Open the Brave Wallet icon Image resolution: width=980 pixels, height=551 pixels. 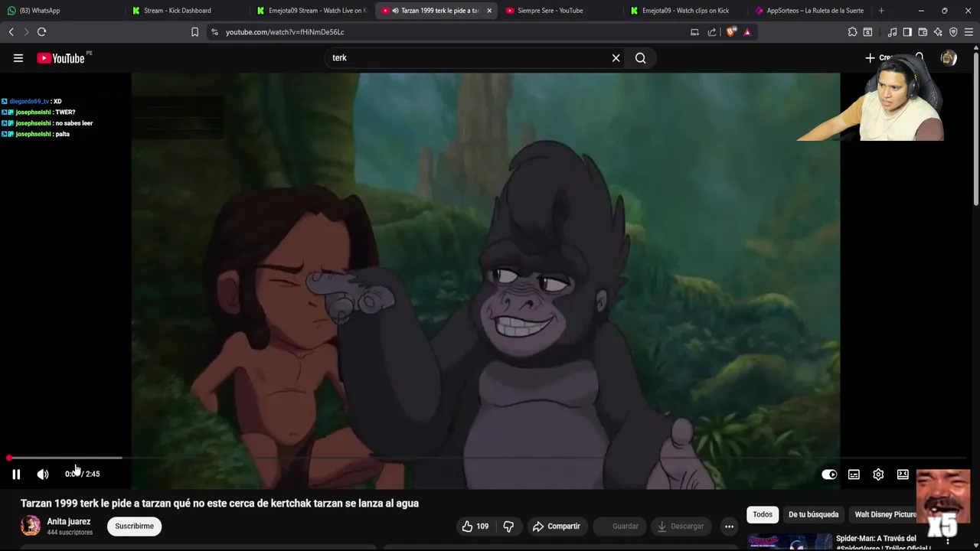coord(923,32)
